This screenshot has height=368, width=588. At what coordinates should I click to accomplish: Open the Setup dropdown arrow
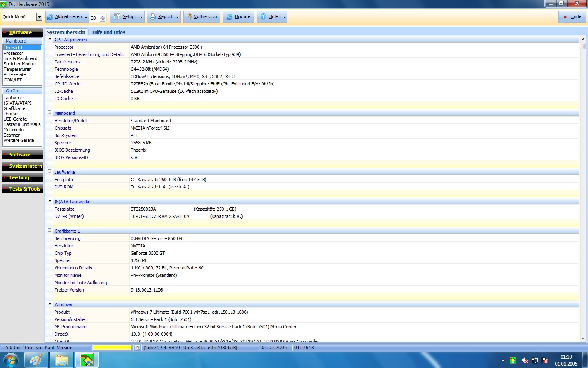point(141,17)
